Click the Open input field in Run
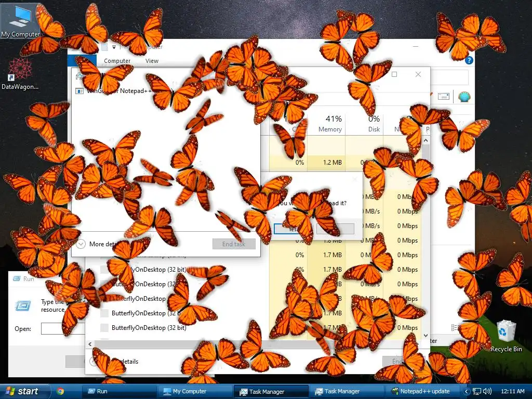This screenshot has width=532, height=399. (x=63, y=328)
